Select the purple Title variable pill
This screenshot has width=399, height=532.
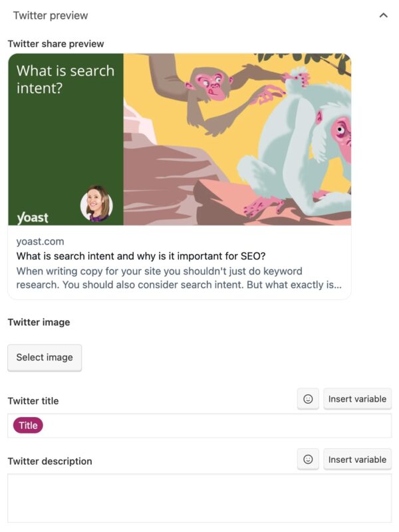pyautogui.click(x=28, y=424)
